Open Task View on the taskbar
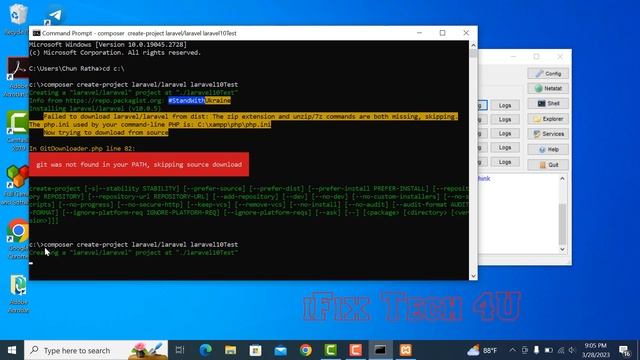The width and height of the screenshot is (640, 360). [180, 350]
